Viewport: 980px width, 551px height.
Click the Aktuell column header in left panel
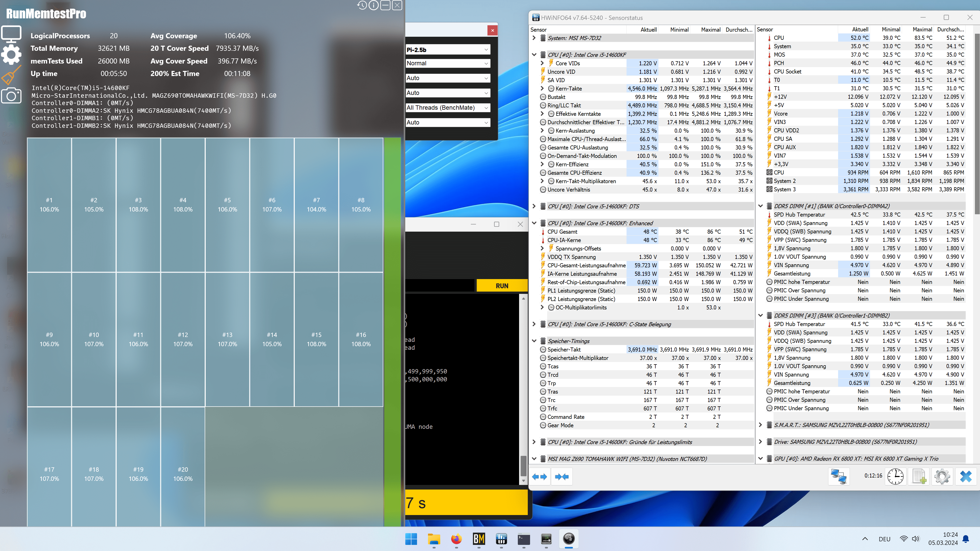click(649, 30)
